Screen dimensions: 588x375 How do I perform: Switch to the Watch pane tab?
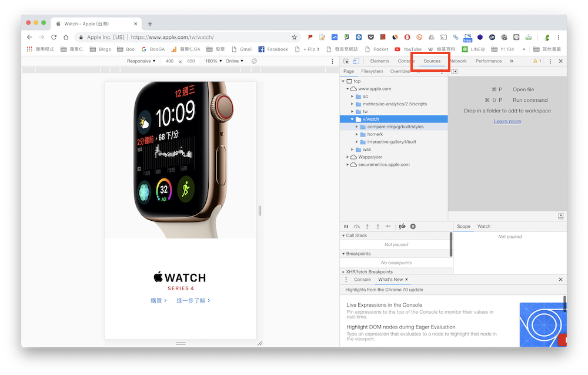point(484,226)
